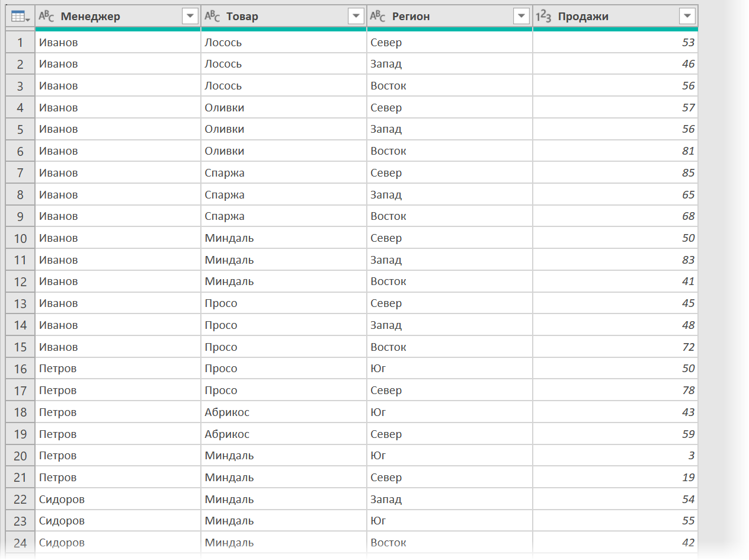Viewport: 749px width, 560px height.
Task: Click Юг cell in row 16
Action: pos(450,369)
